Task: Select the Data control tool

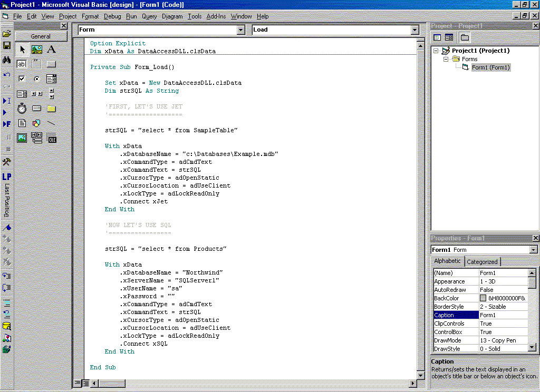Action: coord(37,138)
